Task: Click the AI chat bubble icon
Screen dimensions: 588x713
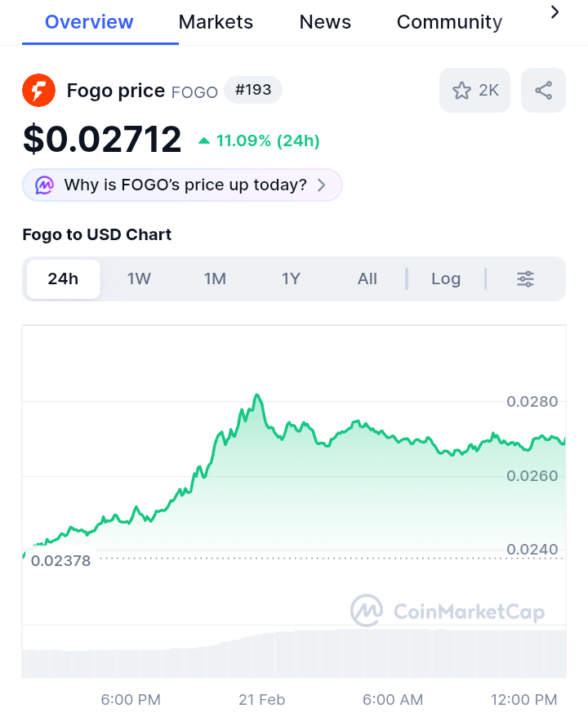Action: coord(45,185)
